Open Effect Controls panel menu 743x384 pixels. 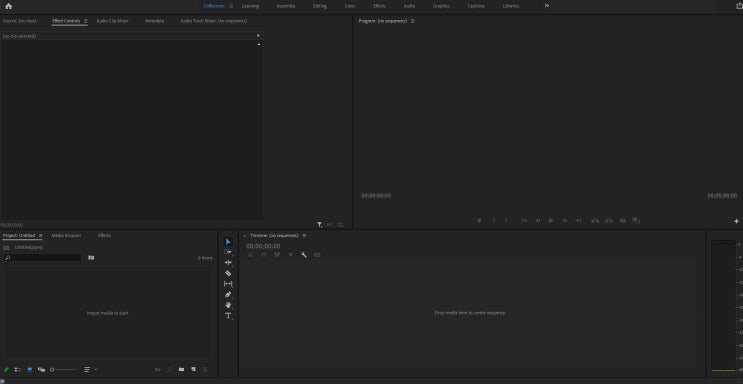pos(85,21)
